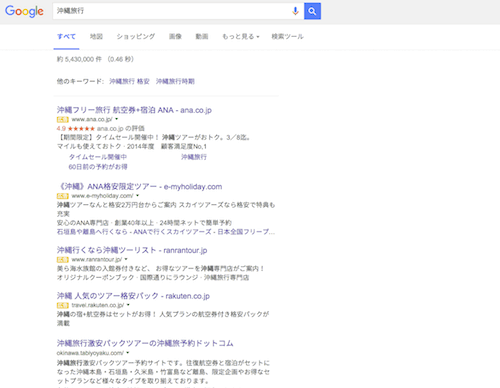The image size is (500, 388).
Task: Expand dropdown arrow next to www.ana.co.jp/
Action: click(117, 119)
